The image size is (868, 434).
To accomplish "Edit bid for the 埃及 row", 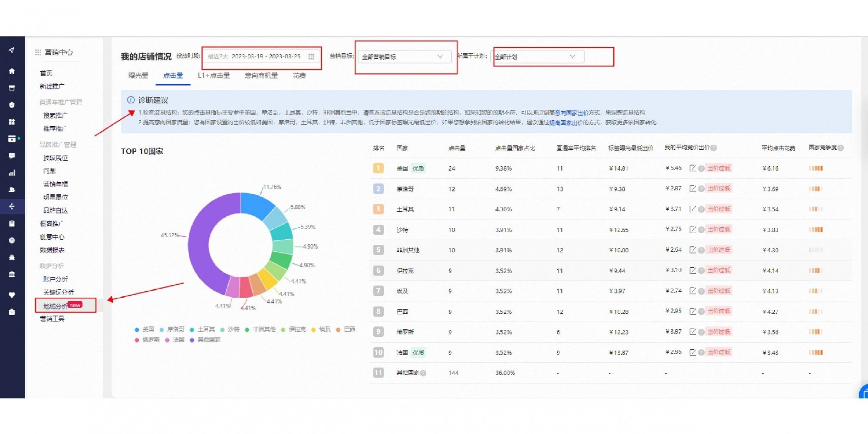I will pos(693,290).
